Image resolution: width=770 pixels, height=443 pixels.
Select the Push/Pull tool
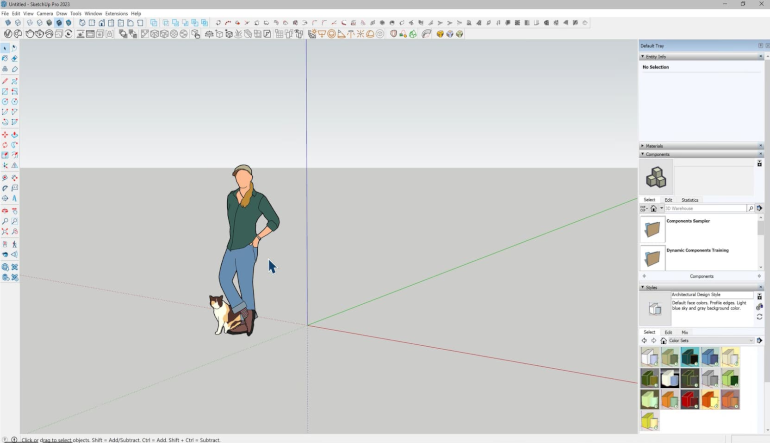point(14,135)
